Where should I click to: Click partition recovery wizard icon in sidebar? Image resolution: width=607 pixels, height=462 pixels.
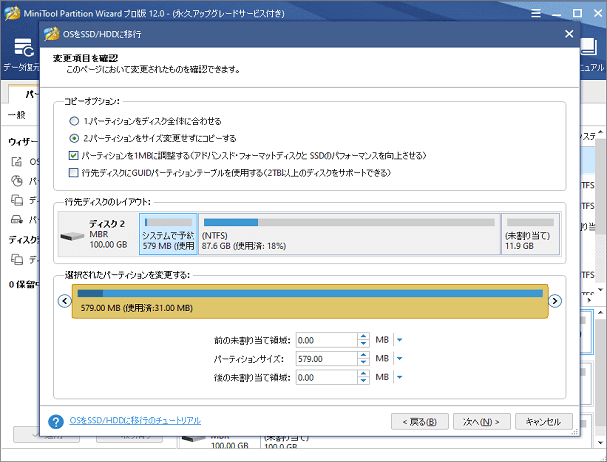(x=17, y=181)
